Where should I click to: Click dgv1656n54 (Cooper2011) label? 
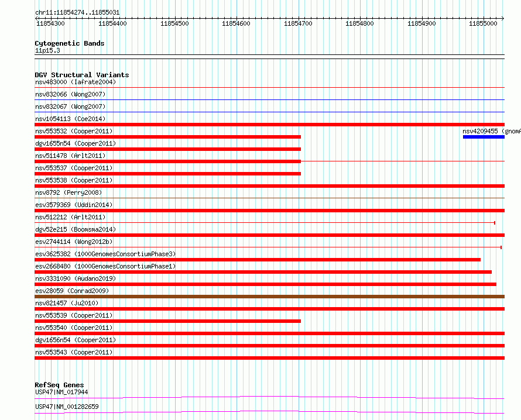76,340
